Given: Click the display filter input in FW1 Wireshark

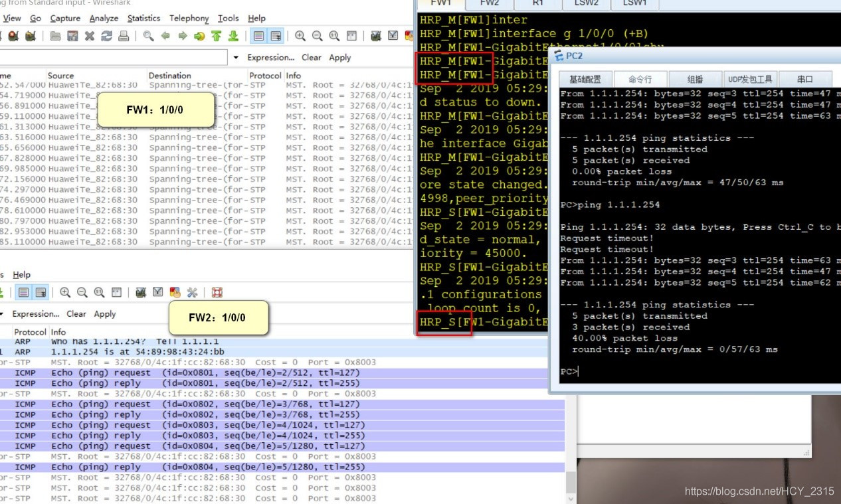Looking at the screenshot, I should click(x=114, y=58).
